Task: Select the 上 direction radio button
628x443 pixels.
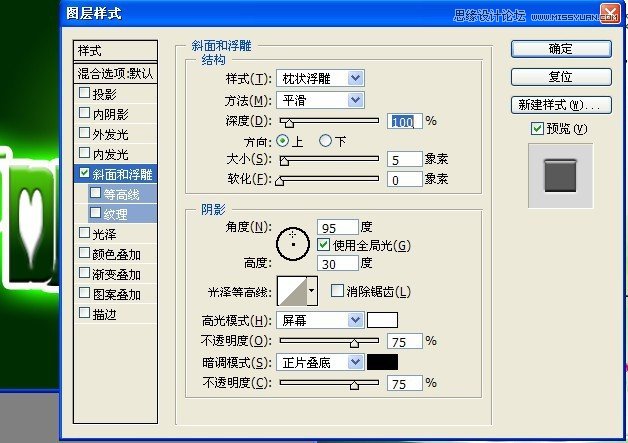Action: click(x=283, y=141)
